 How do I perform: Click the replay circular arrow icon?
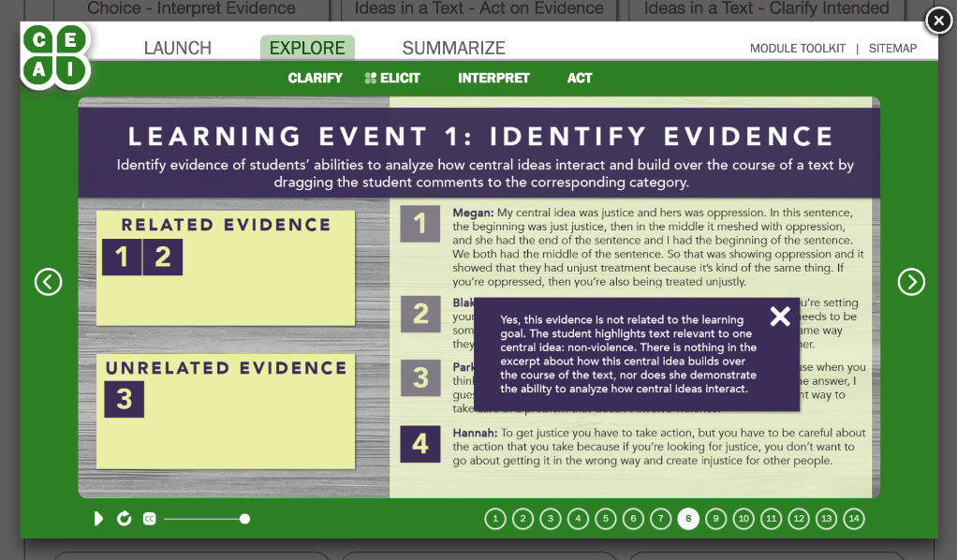click(124, 519)
